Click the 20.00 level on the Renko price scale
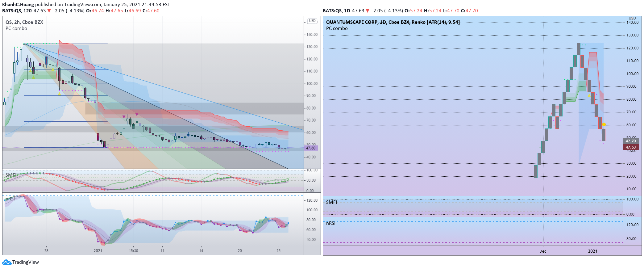This screenshot has height=269, width=644. (632, 176)
